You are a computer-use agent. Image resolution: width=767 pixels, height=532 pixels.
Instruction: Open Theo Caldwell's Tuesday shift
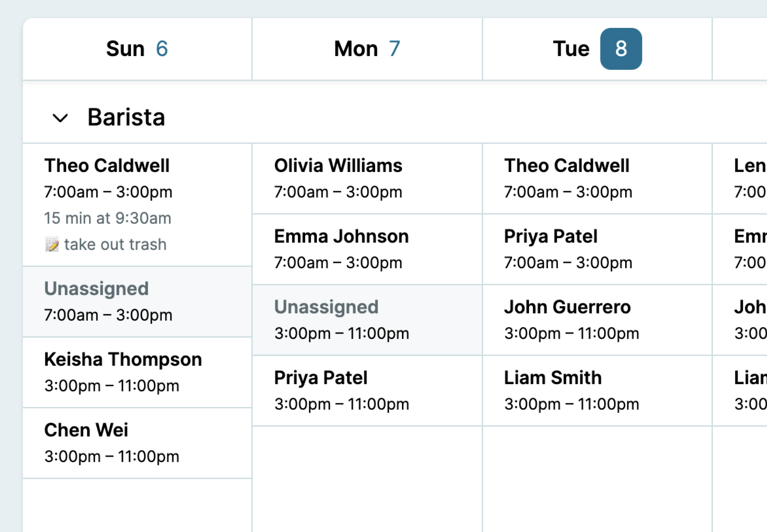[x=597, y=178]
